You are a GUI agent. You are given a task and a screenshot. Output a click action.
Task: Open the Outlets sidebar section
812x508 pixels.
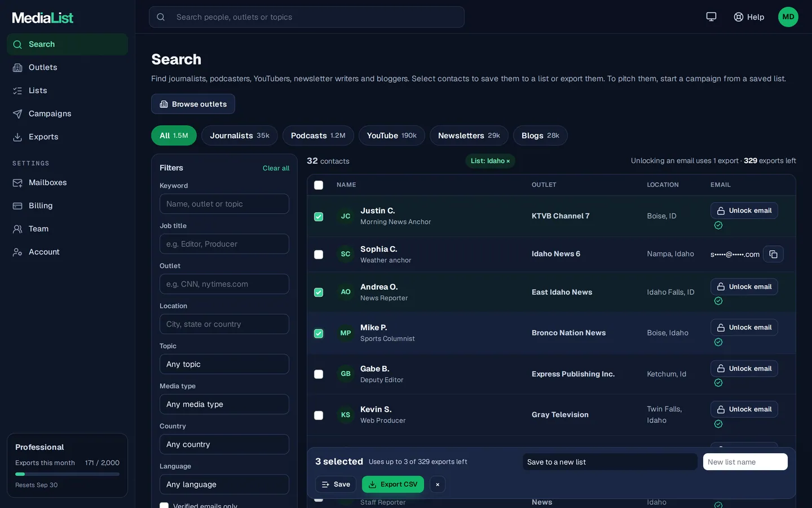(67, 67)
